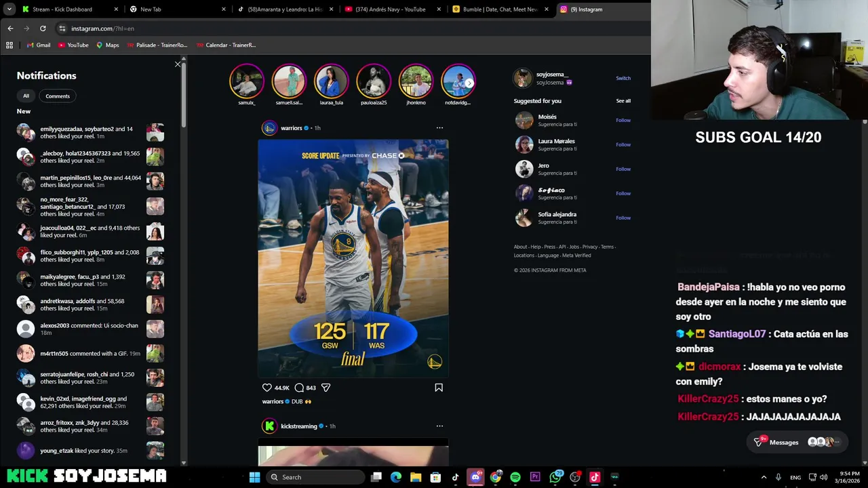Save the warriors post with the bookmark icon
The height and width of the screenshot is (488, 868).
click(x=439, y=388)
